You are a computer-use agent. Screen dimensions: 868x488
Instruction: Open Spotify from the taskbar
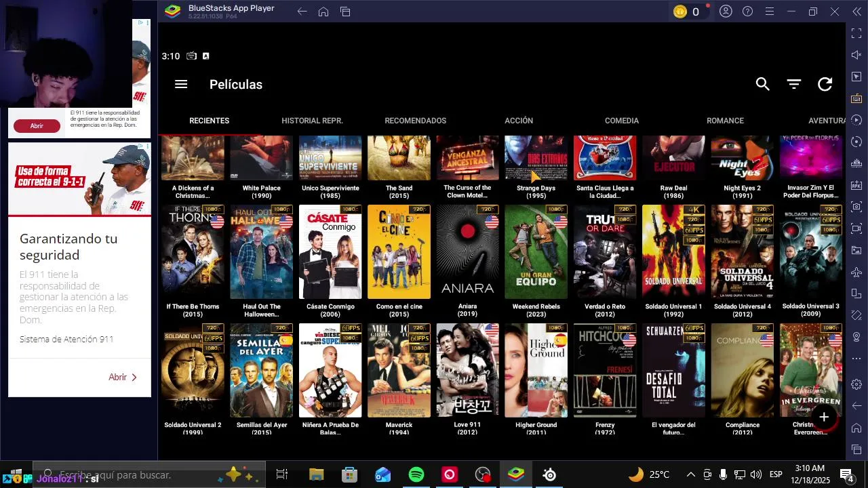pos(416,475)
